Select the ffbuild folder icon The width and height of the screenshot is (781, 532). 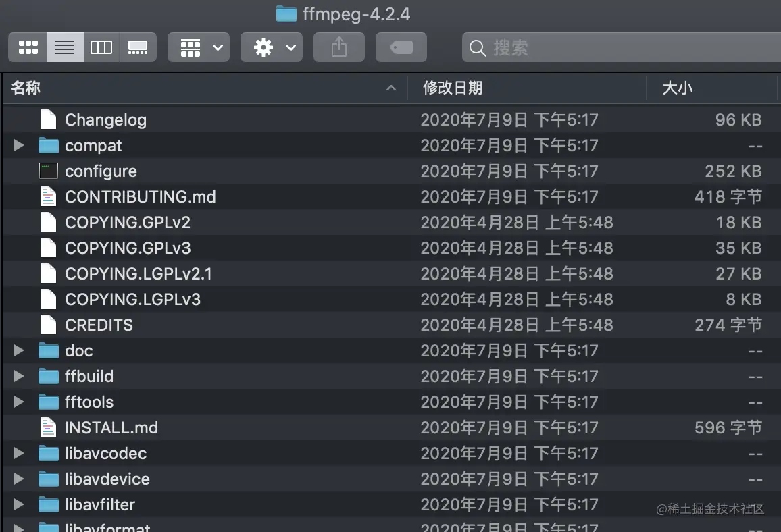pos(49,376)
